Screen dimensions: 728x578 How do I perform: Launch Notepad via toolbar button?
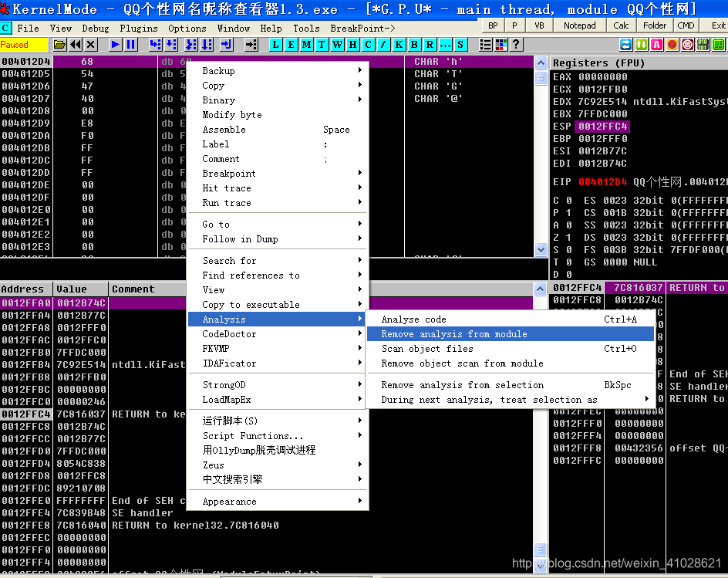tap(579, 25)
